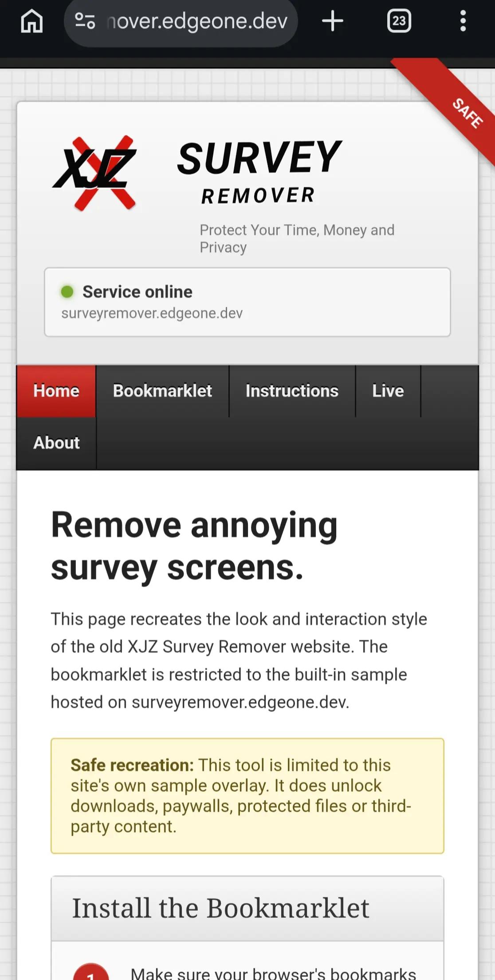Click the Service online status box
Image resolution: width=495 pixels, height=980 pixels.
[x=247, y=302]
